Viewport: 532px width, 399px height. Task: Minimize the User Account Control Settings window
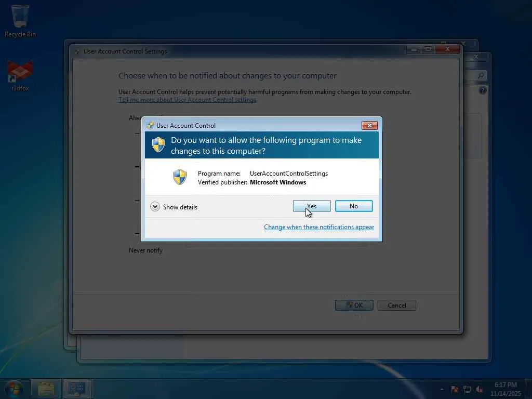tap(414, 49)
